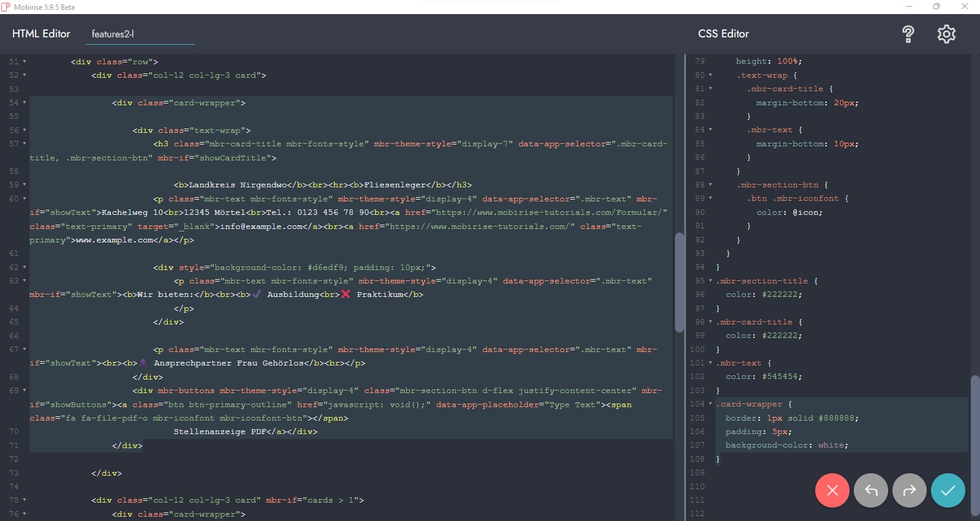Image resolution: width=980 pixels, height=521 pixels.
Task: Fold the .mbr-text rule at line 101
Action: pos(710,363)
